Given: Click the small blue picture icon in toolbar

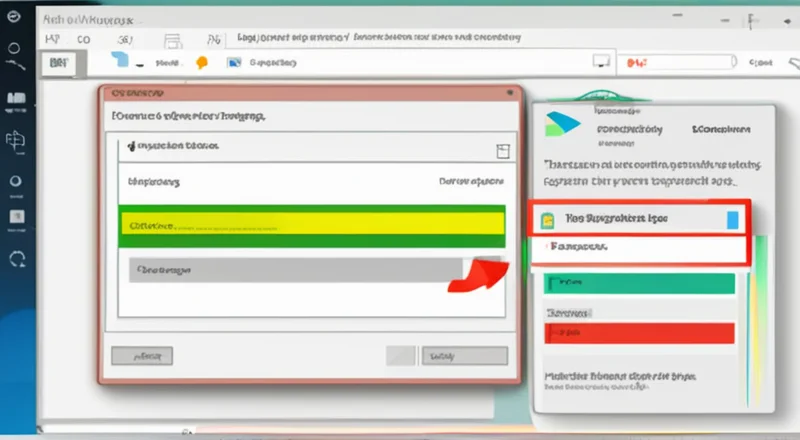Looking at the screenshot, I should pos(234,62).
